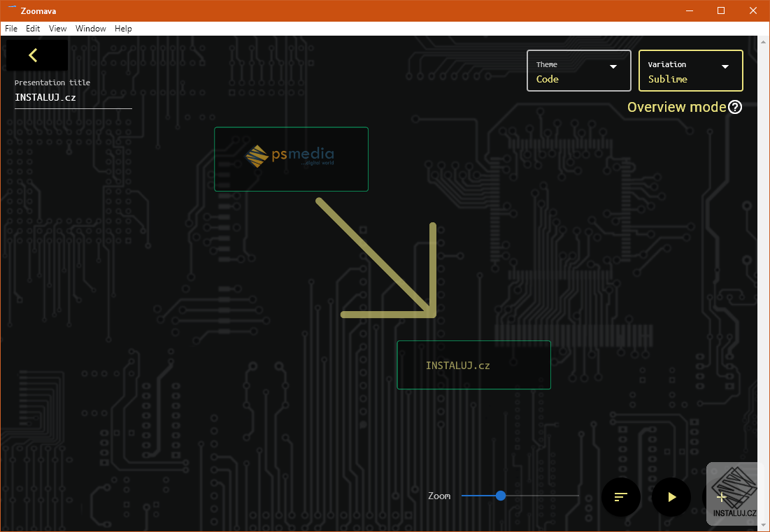This screenshot has height=532, width=770.
Task: Select the INSTALUJ.cz text slide
Action: pos(474,365)
